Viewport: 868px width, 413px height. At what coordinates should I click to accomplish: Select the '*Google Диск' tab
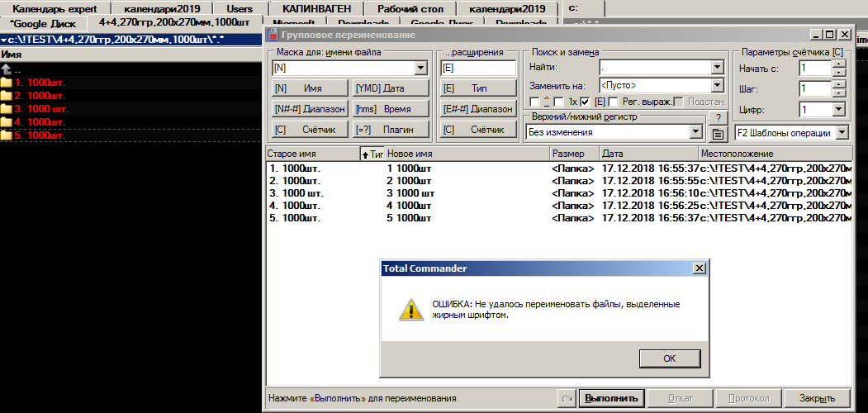click(x=43, y=24)
